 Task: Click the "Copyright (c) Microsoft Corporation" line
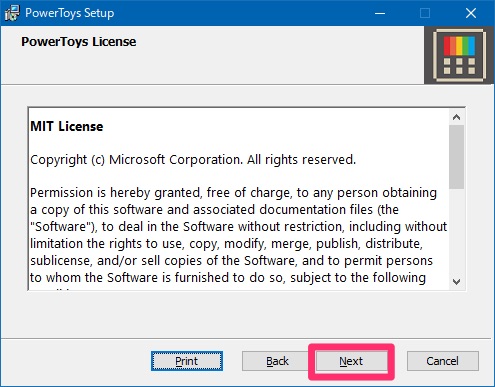click(x=193, y=160)
